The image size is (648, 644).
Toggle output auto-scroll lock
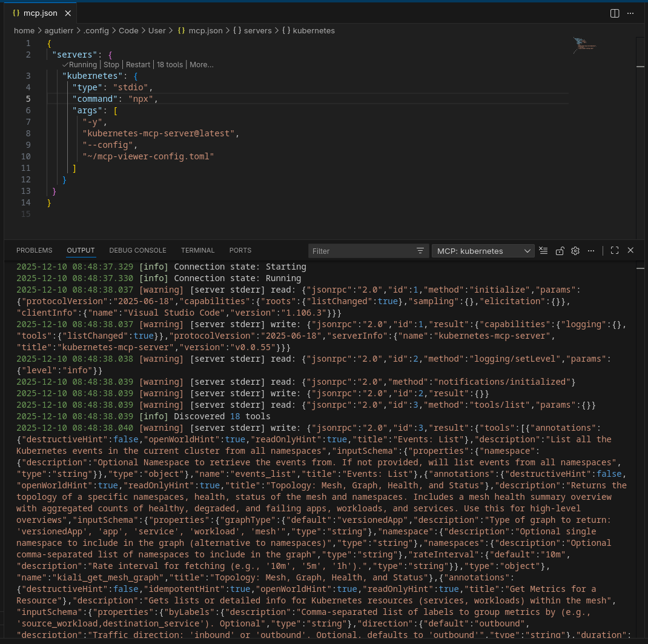coord(560,251)
